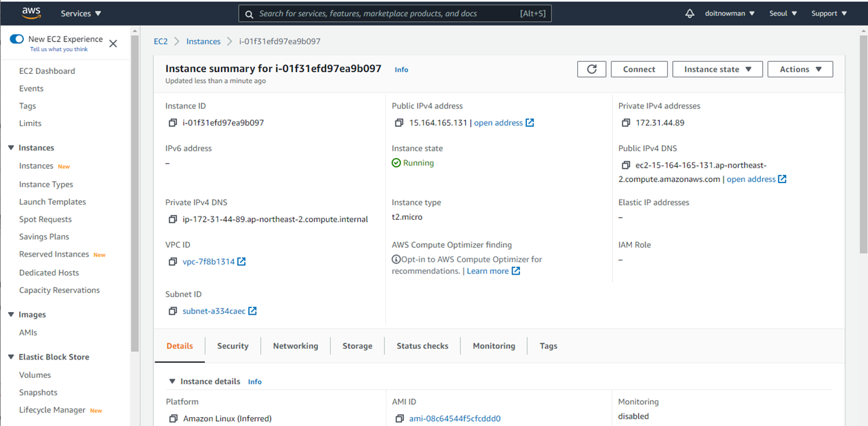Copy the AMI ID ami-08c64544f5cfcddd0
The width and height of the screenshot is (868, 426).
coord(399,419)
